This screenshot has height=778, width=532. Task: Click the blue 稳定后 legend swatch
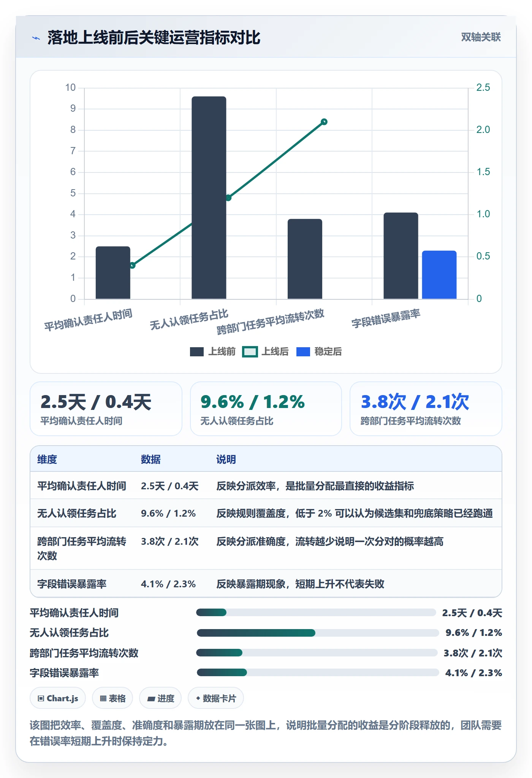303,352
